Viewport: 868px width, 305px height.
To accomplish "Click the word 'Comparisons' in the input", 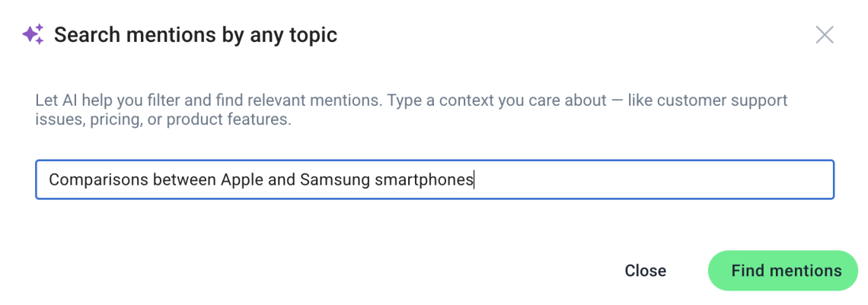I will 92,180.
